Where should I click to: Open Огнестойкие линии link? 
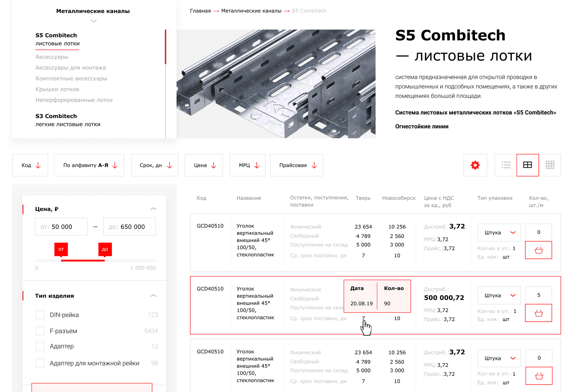tap(422, 126)
